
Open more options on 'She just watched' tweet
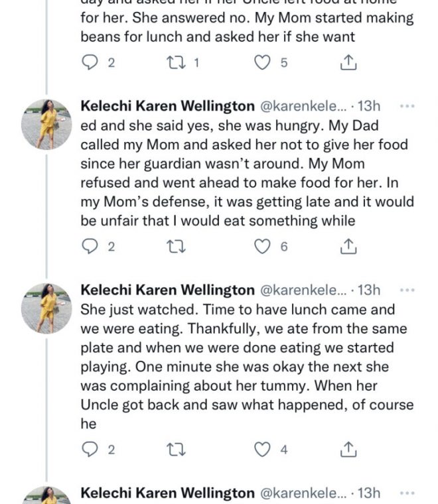[x=408, y=290]
